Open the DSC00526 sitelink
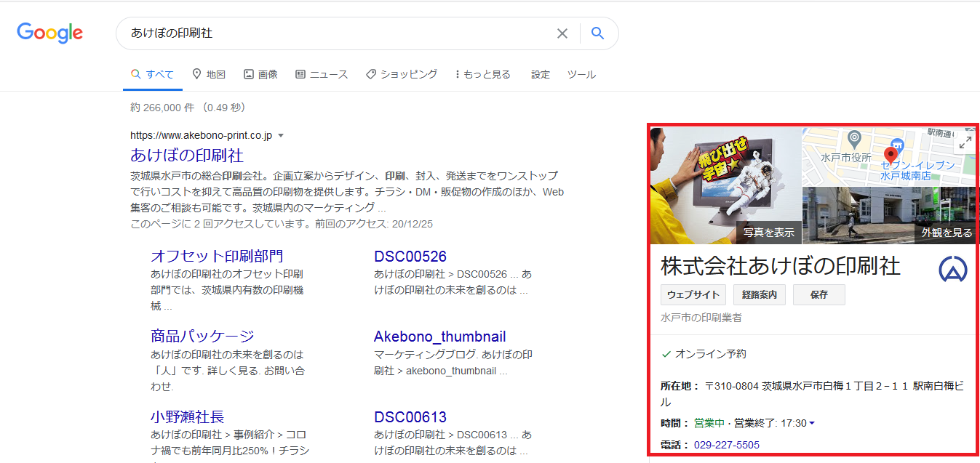The width and height of the screenshot is (980, 463). click(410, 256)
